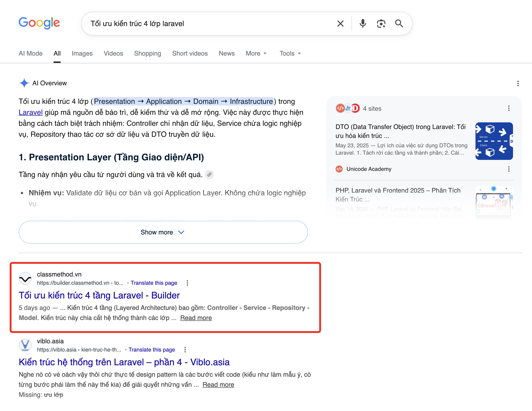Go to the Shopping tab

click(148, 53)
